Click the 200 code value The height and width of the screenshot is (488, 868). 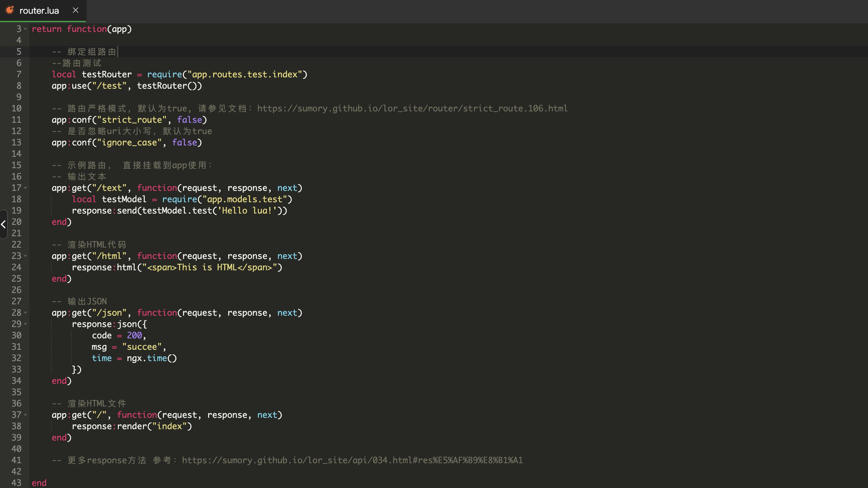pyautogui.click(x=134, y=335)
